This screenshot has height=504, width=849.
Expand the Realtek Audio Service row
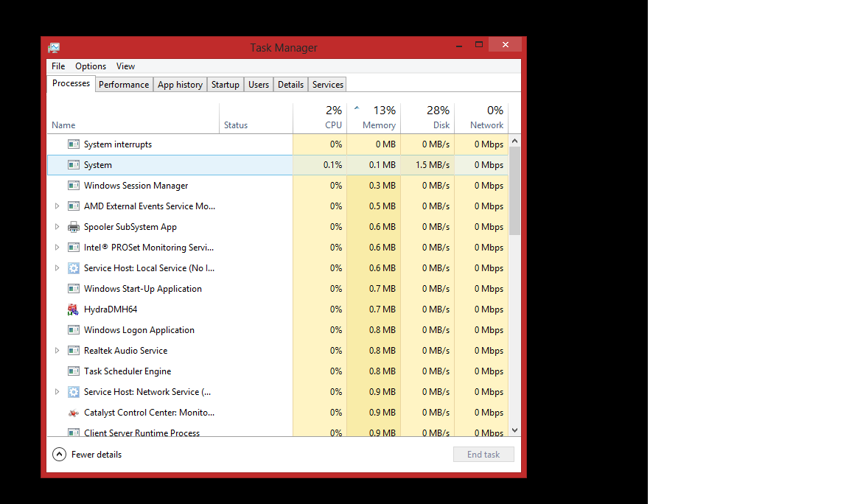click(57, 350)
